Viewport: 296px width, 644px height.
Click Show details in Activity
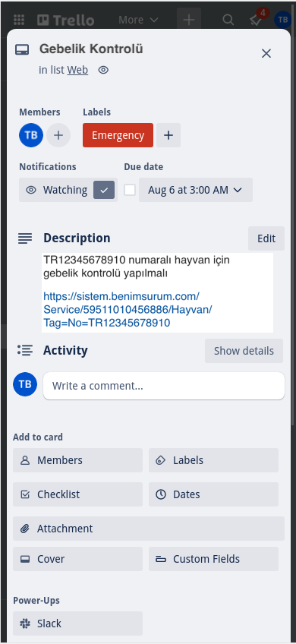pos(244,351)
